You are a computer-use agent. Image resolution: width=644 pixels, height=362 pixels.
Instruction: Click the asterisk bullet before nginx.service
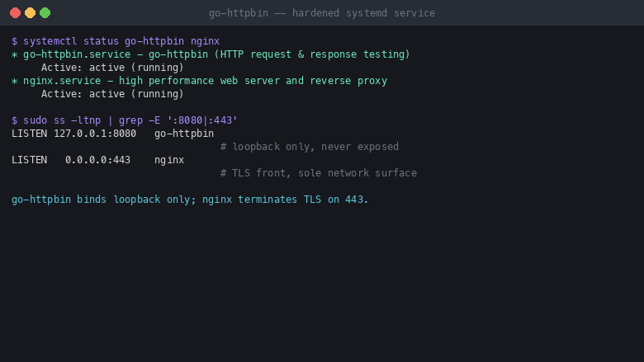coord(14,81)
